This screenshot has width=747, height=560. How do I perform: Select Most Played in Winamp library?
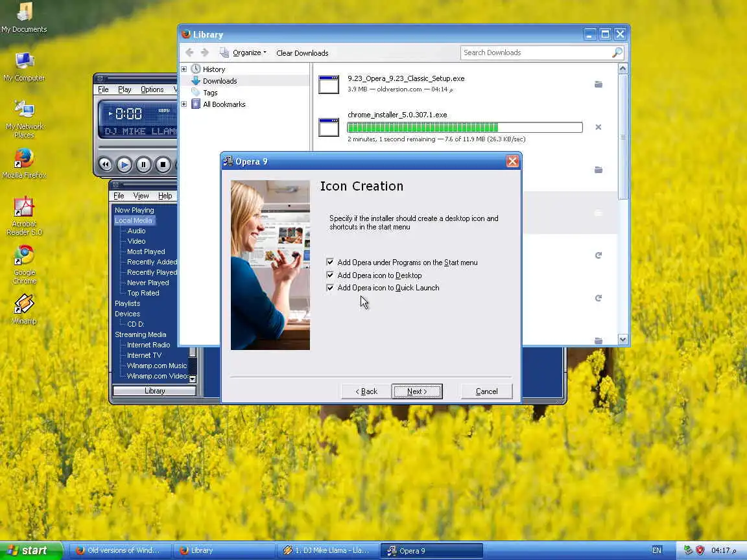coord(146,251)
